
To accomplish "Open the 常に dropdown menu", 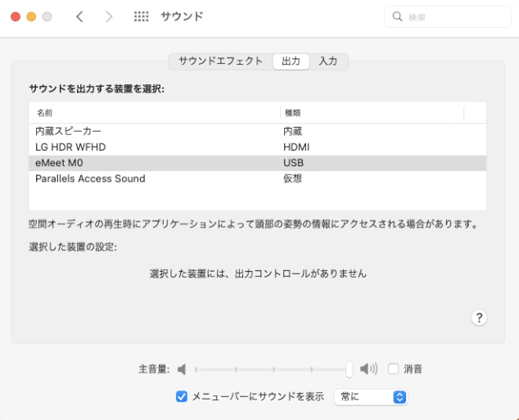I will point(370,396).
